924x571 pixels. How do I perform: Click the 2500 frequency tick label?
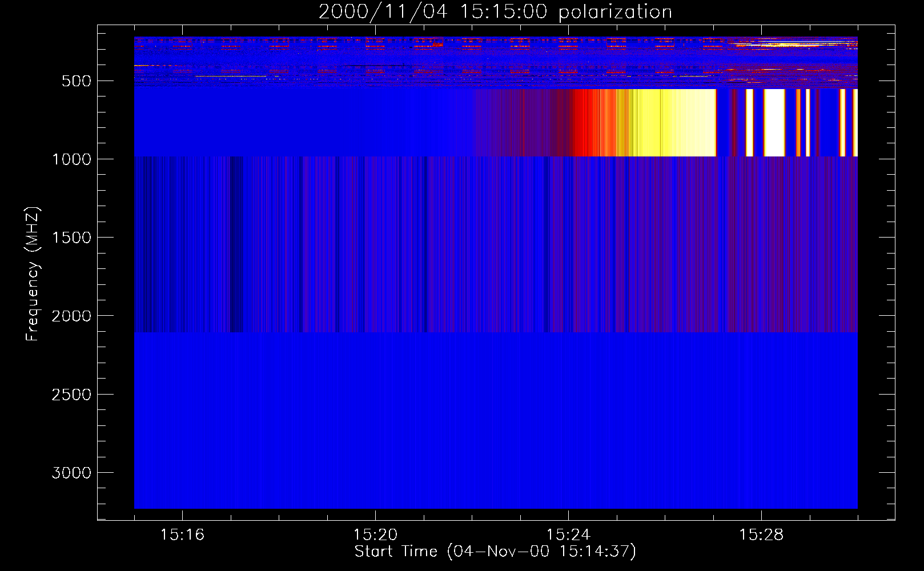point(71,395)
